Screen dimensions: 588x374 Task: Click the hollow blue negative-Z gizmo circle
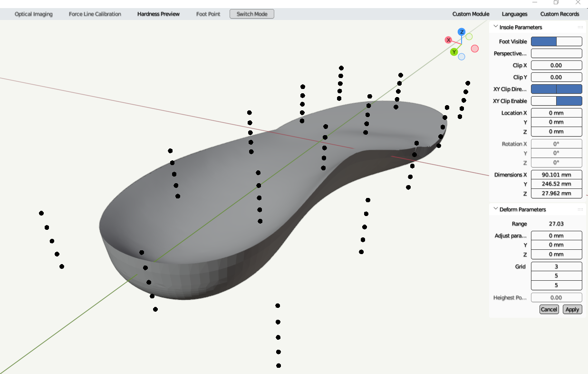pyautogui.click(x=462, y=57)
